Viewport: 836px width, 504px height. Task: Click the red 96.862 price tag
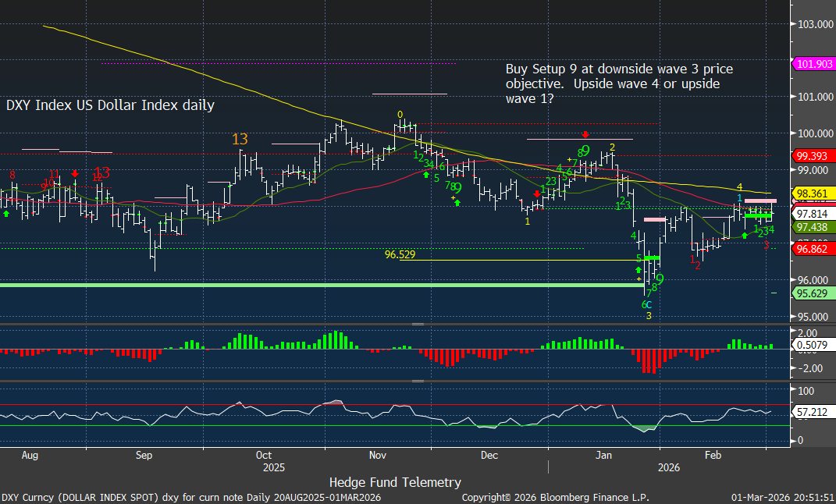tap(813, 250)
